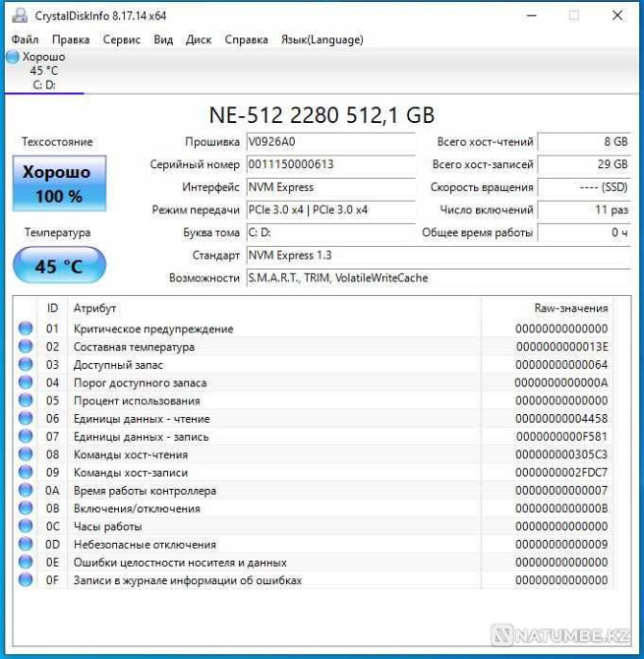
Task: Click raw value 000000000013E
Action: click(562, 347)
